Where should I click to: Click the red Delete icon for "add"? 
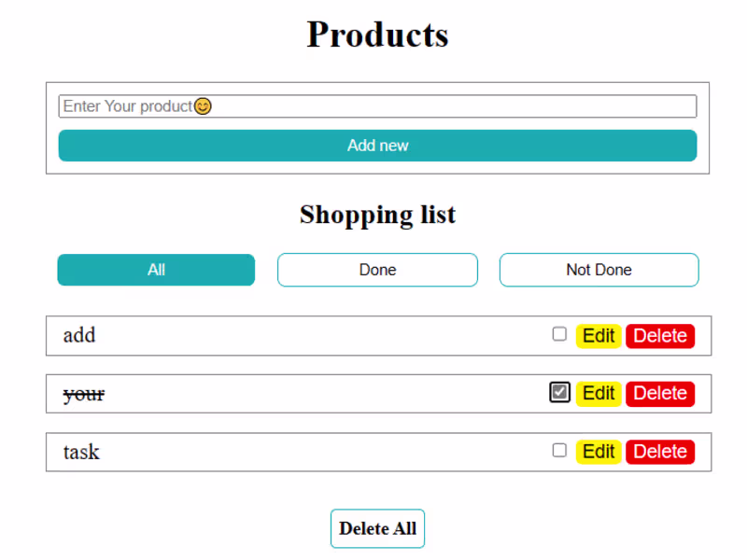(x=660, y=335)
